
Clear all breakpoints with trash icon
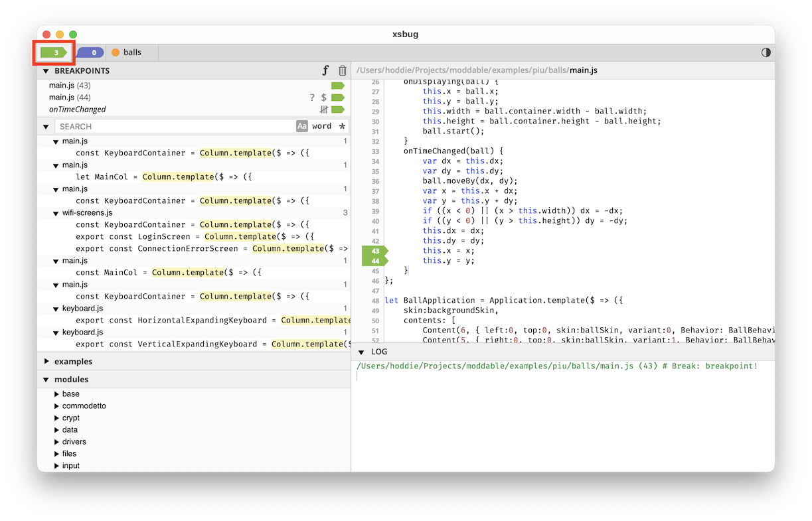point(343,70)
